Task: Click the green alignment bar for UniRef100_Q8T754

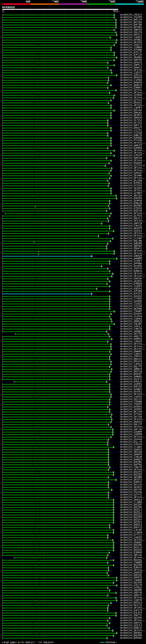Action: pyautogui.click(x=62, y=334)
